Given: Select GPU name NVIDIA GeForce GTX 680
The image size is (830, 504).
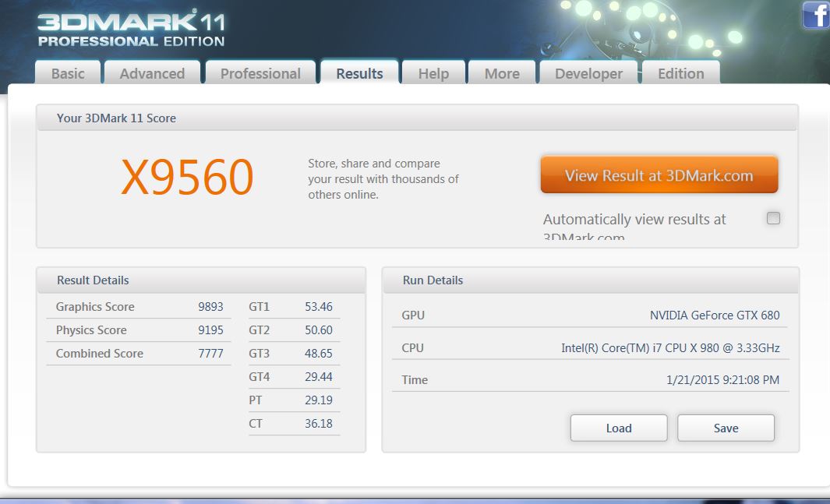Looking at the screenshot, I should coord(715,315).
